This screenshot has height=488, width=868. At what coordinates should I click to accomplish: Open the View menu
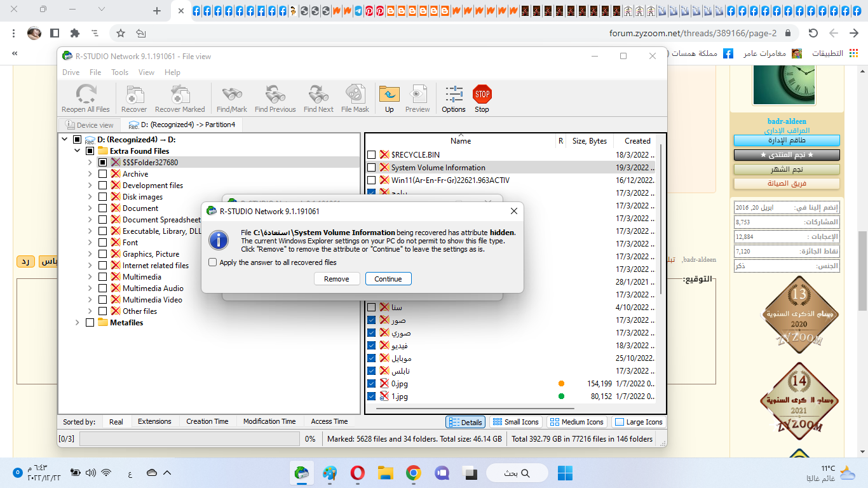coord(147,72)
